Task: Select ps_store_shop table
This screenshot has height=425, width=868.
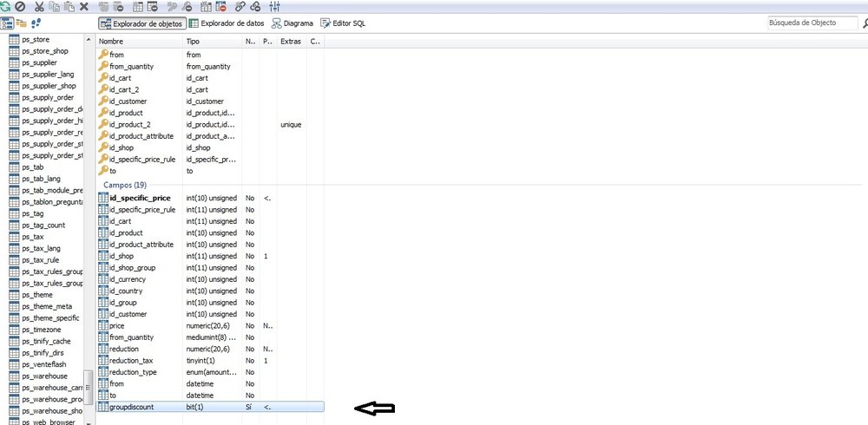Action: [45, 51]
